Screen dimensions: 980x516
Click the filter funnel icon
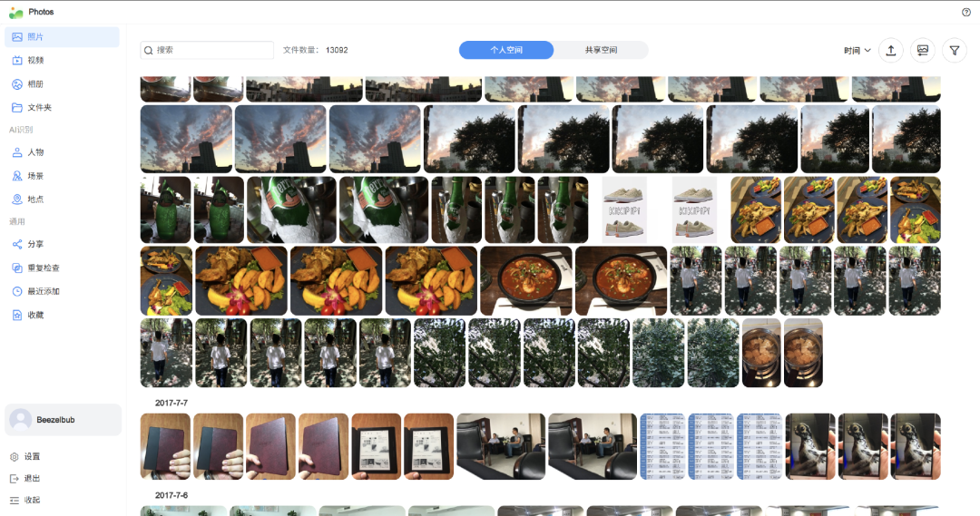[955, 51]
